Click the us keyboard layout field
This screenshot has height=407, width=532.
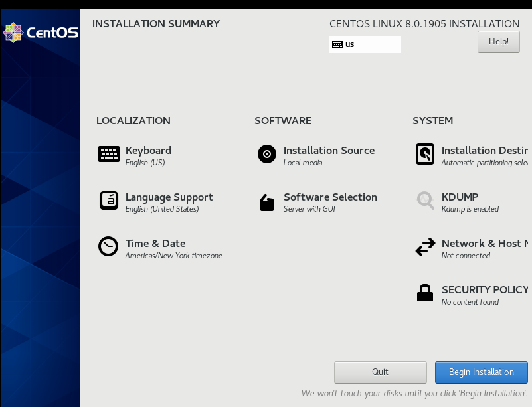[365, 44]
